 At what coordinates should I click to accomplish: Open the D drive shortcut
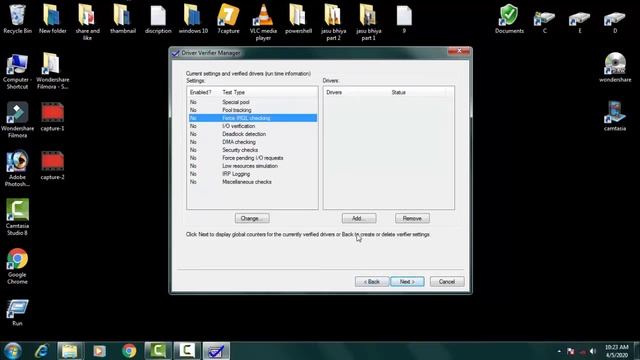click(615, 21)
